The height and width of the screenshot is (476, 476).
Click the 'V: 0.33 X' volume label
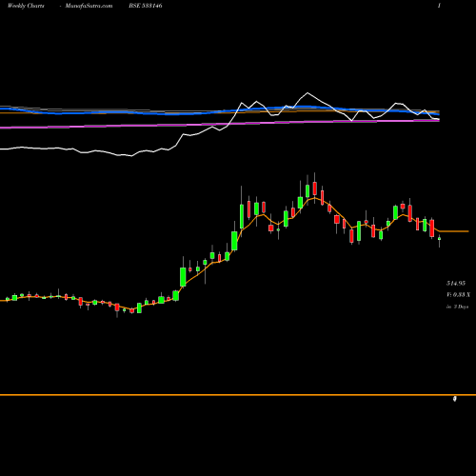click(458, 295)
